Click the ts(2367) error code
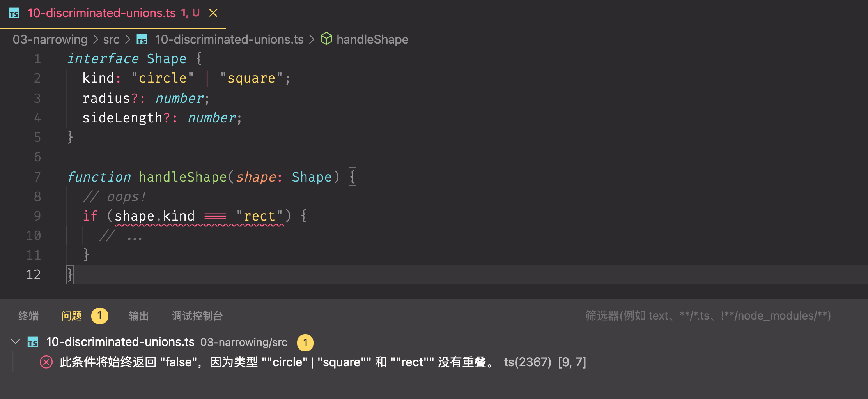The image size is (868, 399). [528, 362]
